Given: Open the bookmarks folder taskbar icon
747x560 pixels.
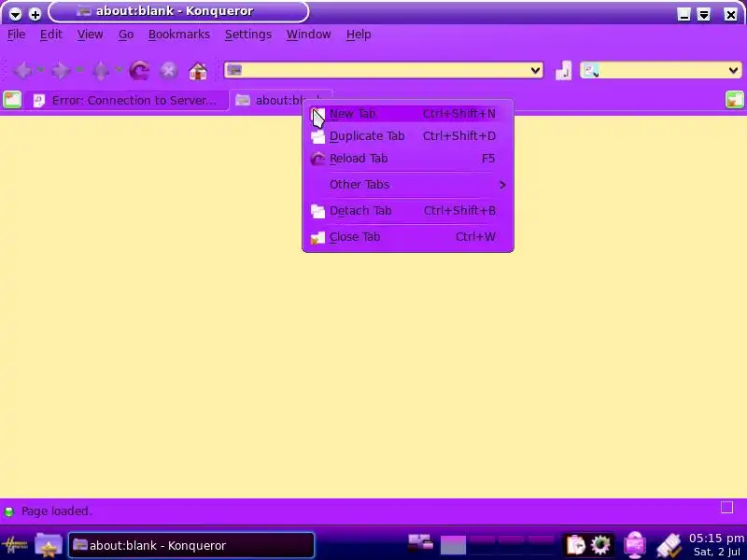Looking at the screenshot, I should pyautogui.click(x=49, y=545).
